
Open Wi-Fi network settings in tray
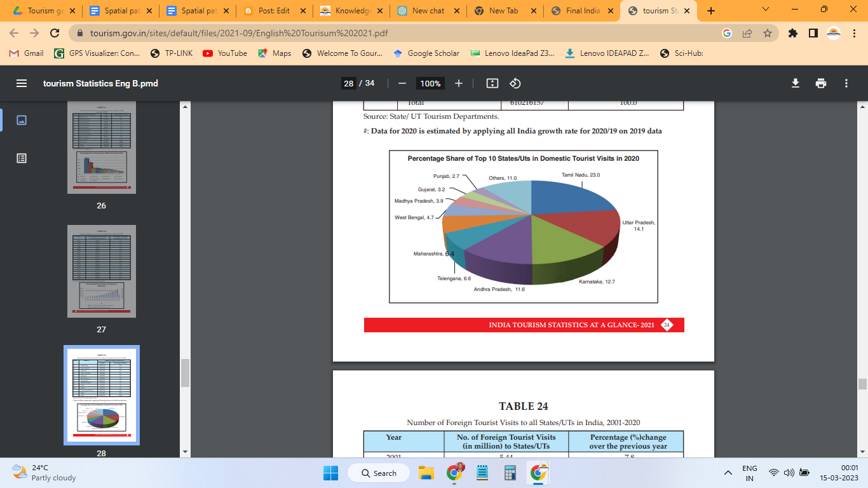pyautogui.click(x=774, y=473)
